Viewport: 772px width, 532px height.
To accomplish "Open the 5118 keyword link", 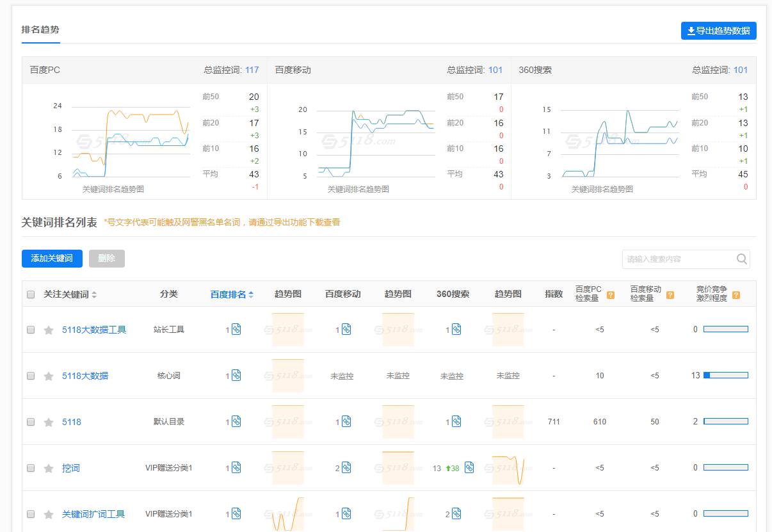I will point(72,422).
